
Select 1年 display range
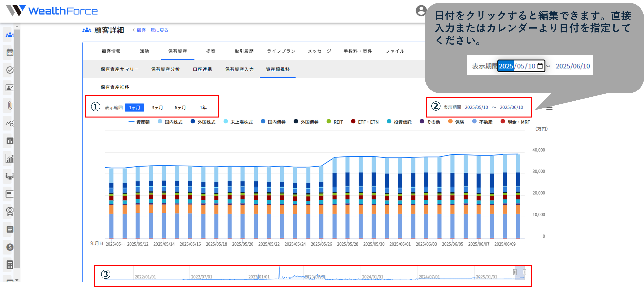coord(203,108)
